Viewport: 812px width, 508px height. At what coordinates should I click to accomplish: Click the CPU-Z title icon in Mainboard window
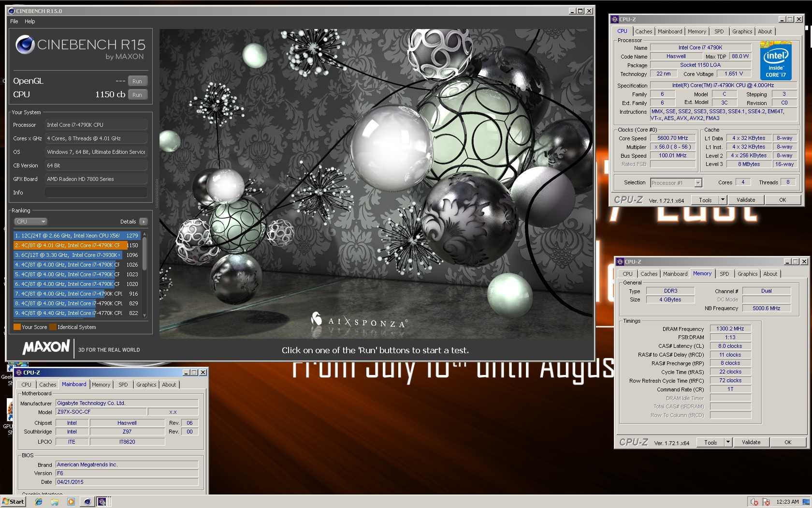click(19, 373)
